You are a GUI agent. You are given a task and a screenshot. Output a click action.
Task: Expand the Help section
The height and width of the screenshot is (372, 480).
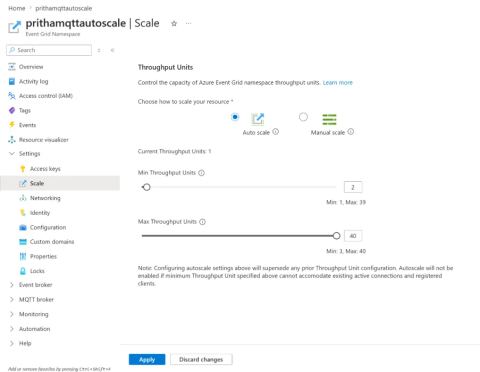pyautogui.click(x=12, y=343)
